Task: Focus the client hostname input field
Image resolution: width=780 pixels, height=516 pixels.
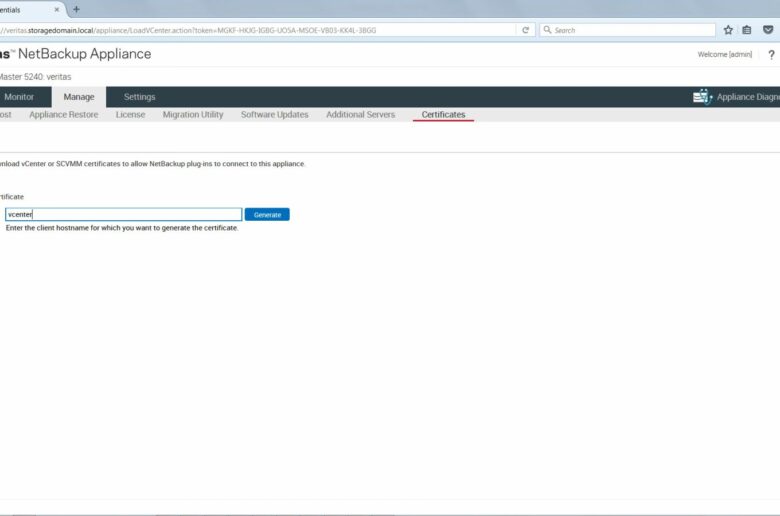Action: [123, 214]
